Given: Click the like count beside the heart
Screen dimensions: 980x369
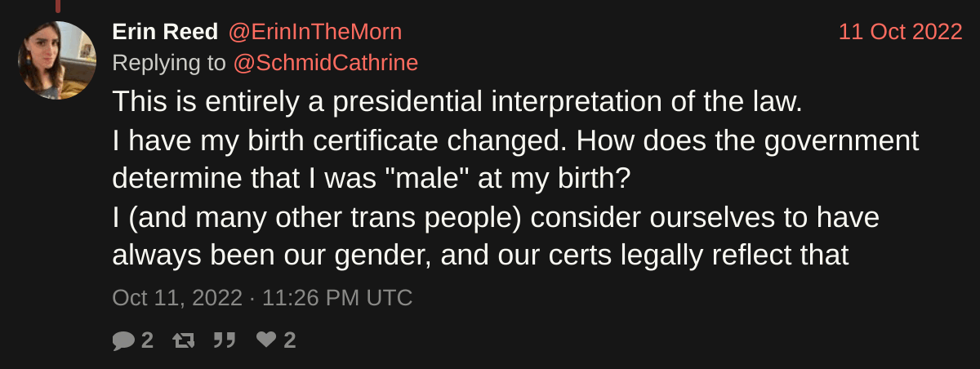Looking at the screenshot, I should (x=290, y=340).
